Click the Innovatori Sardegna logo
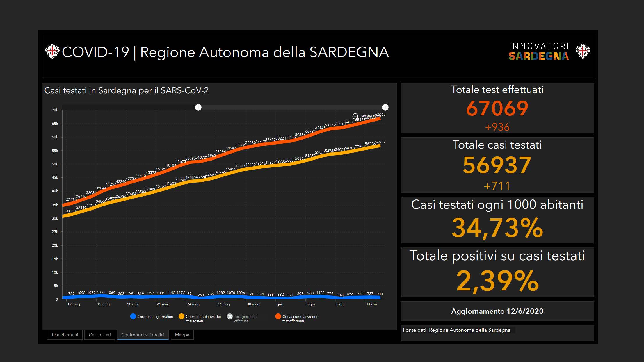 pyautogui.click(x=539, y=51)
